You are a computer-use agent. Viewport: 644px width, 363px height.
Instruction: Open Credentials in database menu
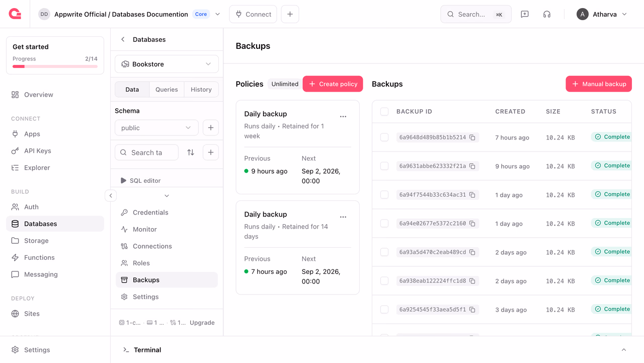(x=167, y=212)
